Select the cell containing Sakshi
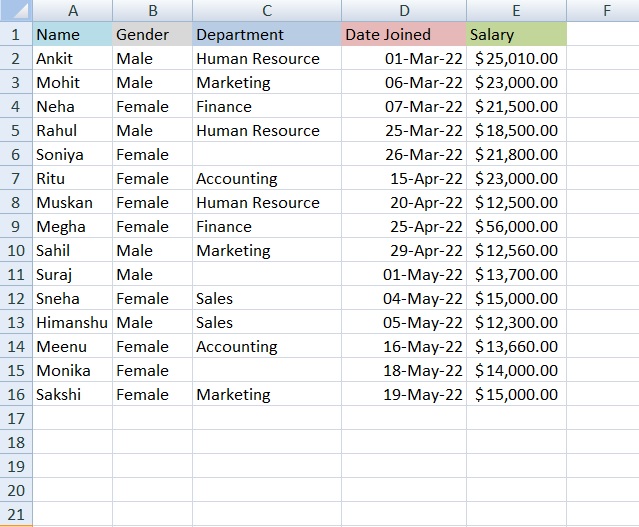This screenshot has width=639, height=527. pos(72,395)
